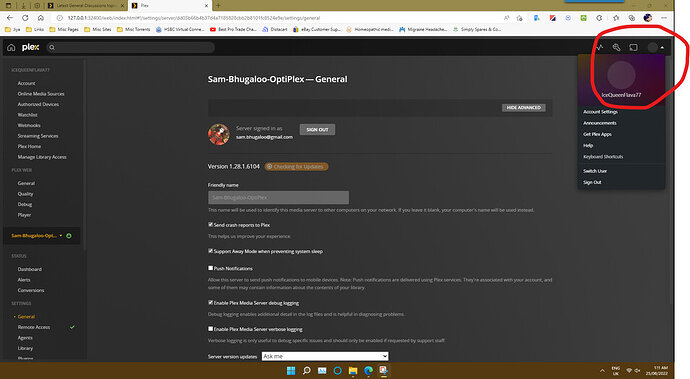Open Authorized Devices in the sidebar
The width and height of the screenshot is (690, 379).
(38, 104)
